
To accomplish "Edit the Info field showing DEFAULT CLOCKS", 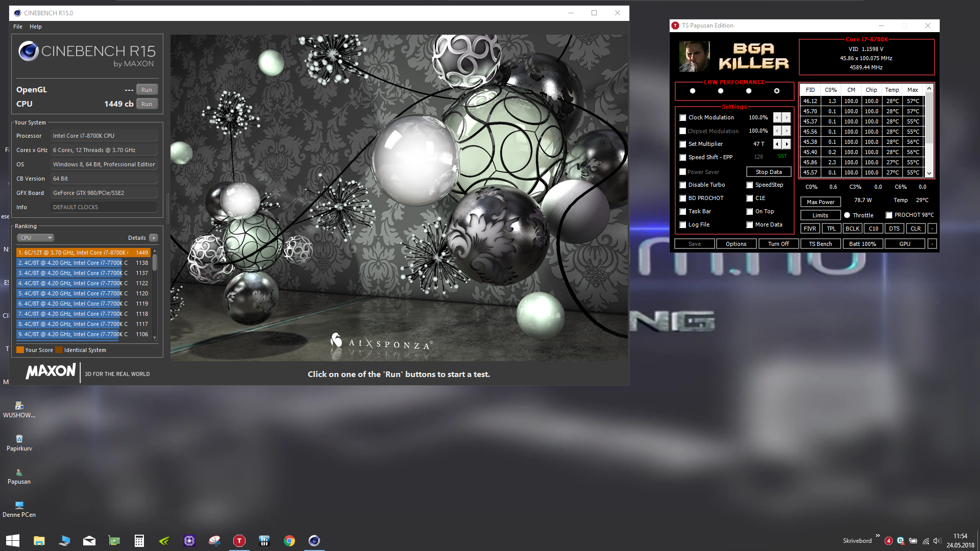I will tap(104, 207).
